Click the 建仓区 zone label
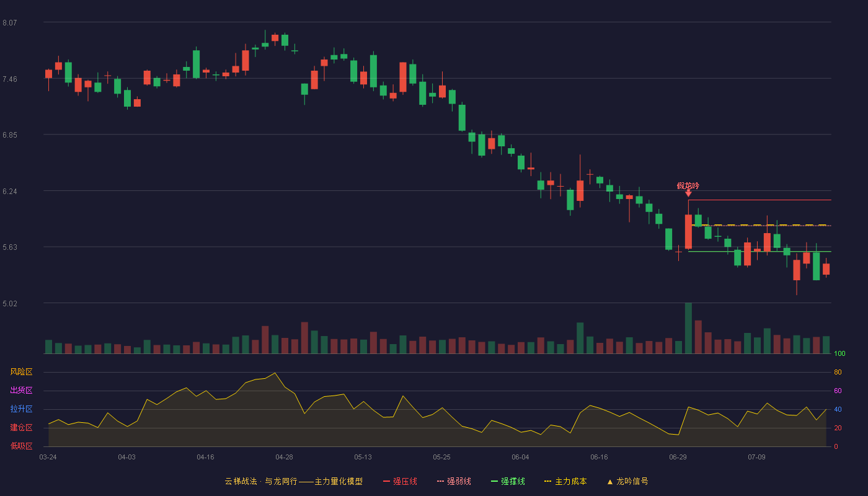Viewport: 868px width, 496px height. pos(21,428)
